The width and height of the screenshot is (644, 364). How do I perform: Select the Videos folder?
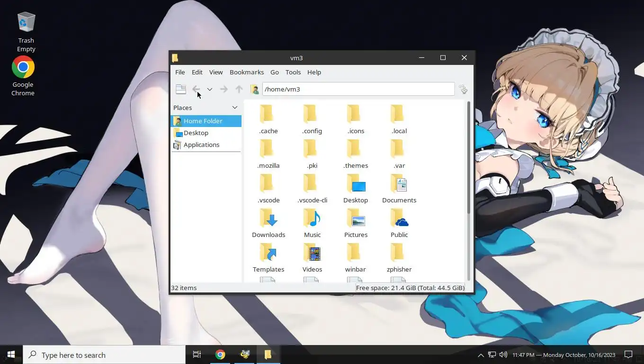[x=312, y=258]
